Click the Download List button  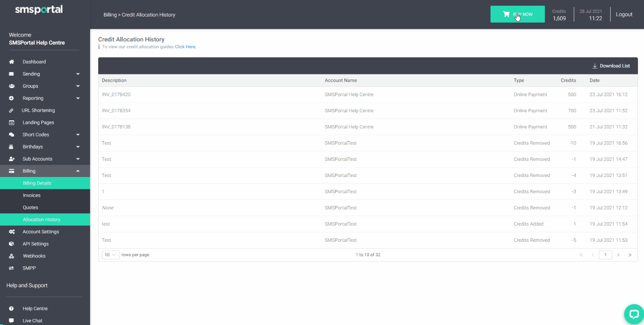point(611,66)
